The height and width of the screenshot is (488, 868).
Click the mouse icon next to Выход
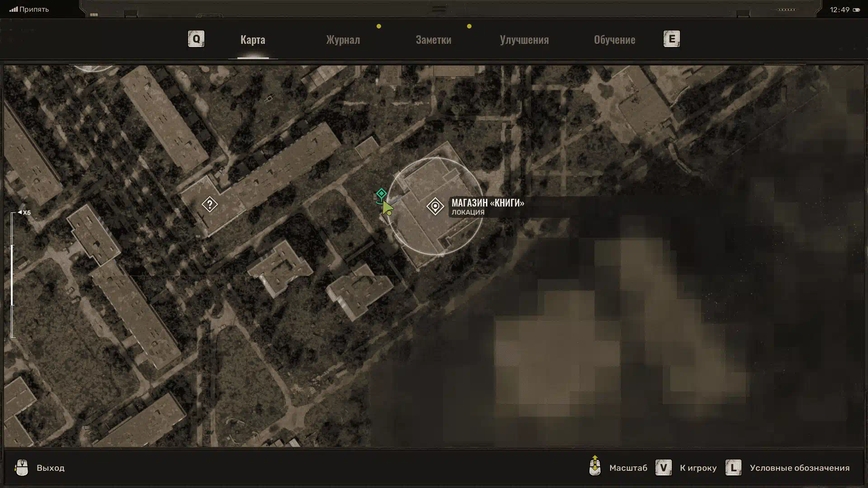pos(21,468)
